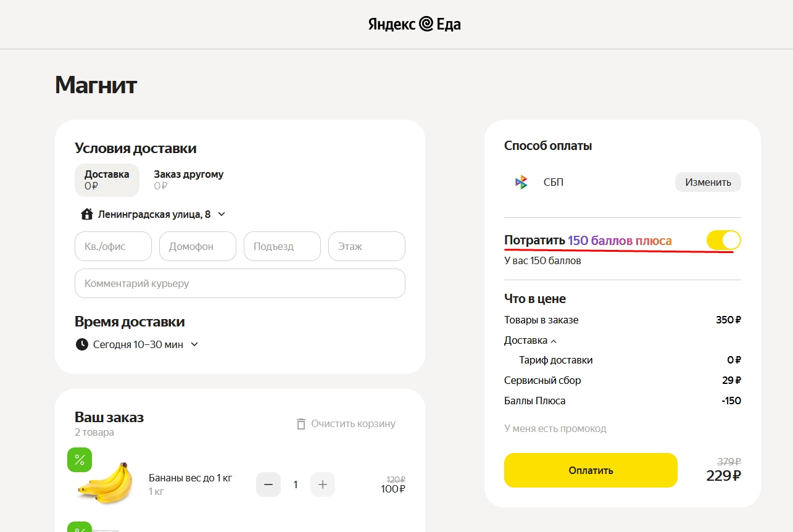This screenshot has height=532, width=793.
Task: Click the clock icon next to delivery time
Action: [x=81, y=344]
